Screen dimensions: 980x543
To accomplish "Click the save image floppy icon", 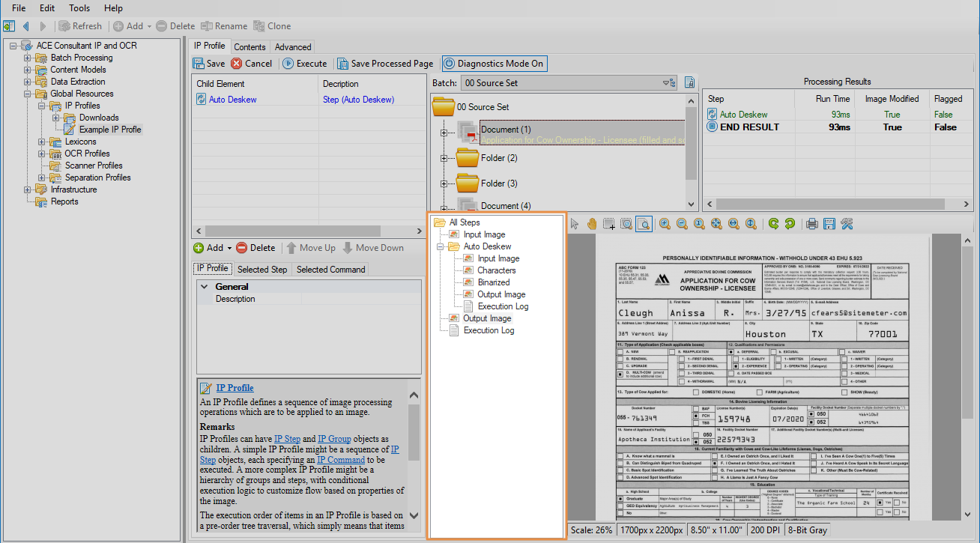I will 829,223.
